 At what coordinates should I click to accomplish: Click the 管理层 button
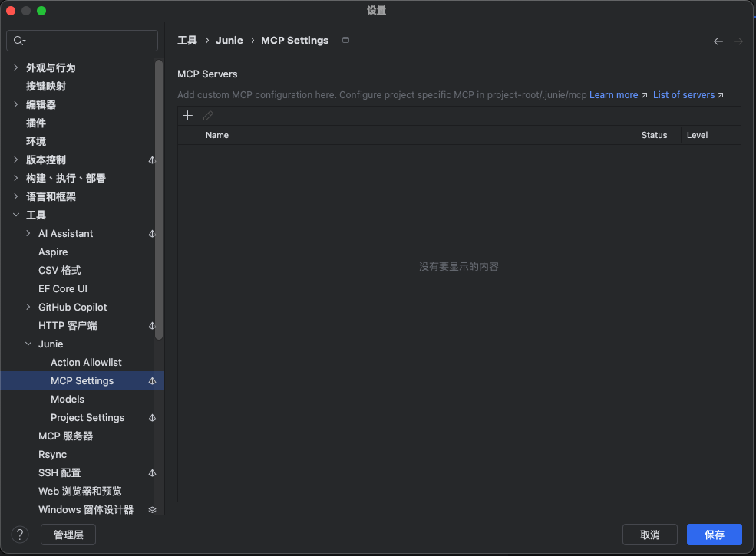tap(68, 535)
